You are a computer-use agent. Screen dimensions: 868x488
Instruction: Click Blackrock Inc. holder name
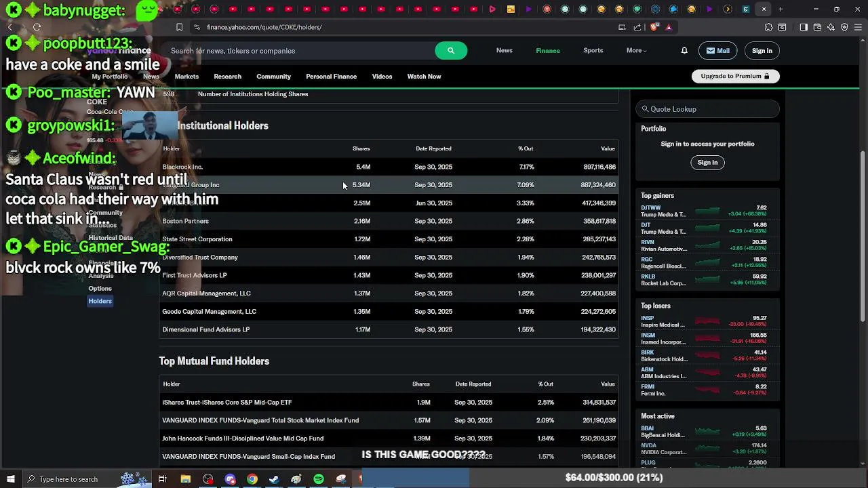click(x=182, y=167)
